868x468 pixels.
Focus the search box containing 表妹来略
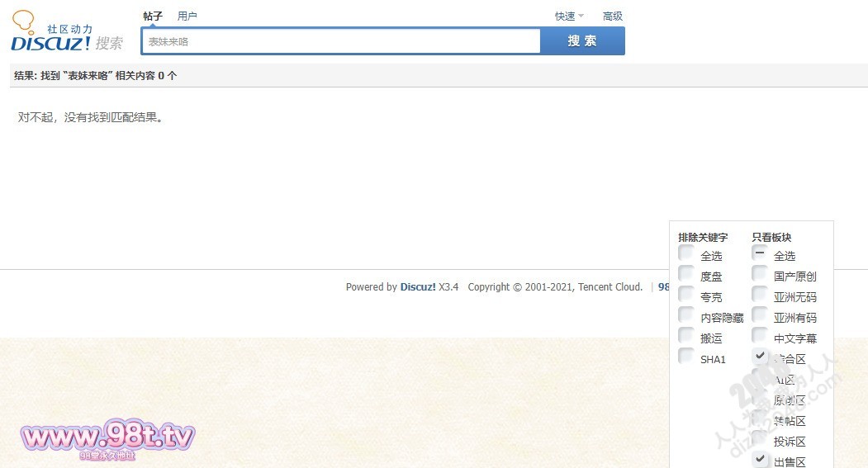(340, 40)
